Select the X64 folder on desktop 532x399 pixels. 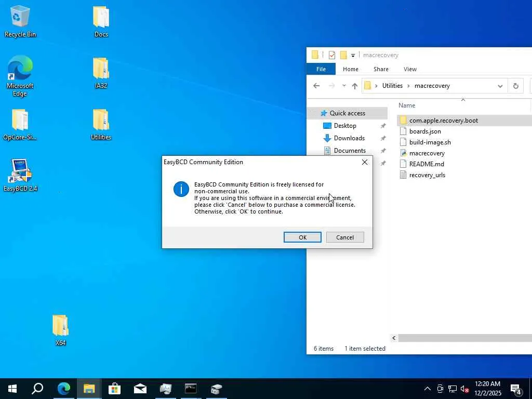60,330
